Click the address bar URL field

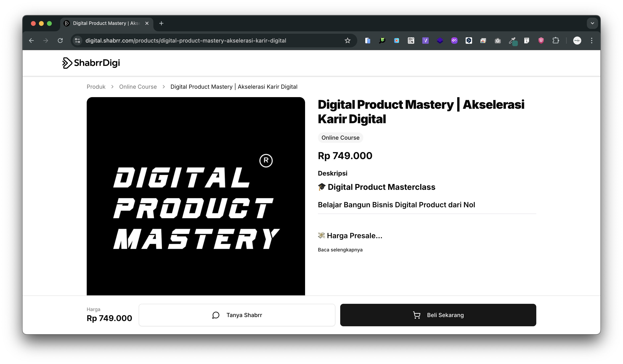point(185,41)
